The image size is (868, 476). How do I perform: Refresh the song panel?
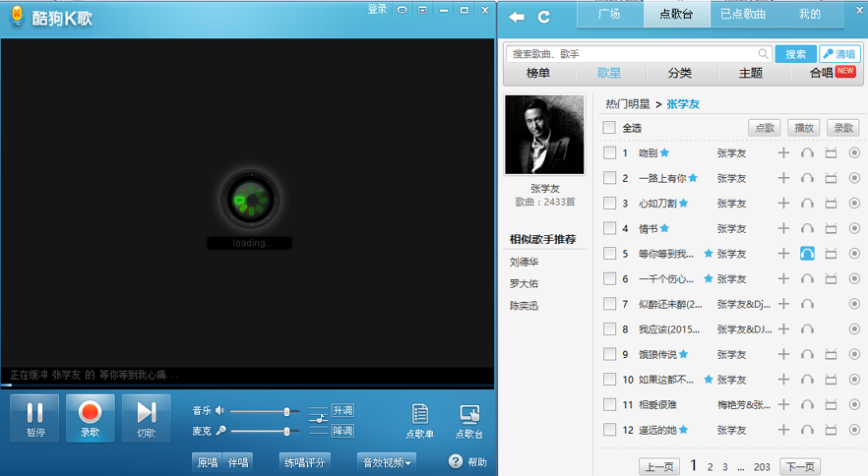pyautogui.click(x=543, y=17)
